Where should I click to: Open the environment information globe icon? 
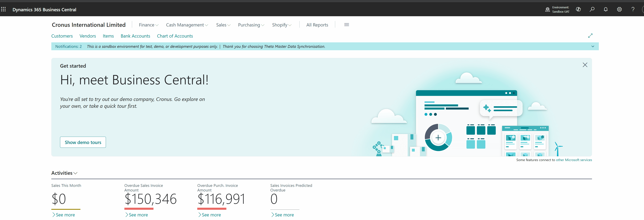[x=548, y=10]
